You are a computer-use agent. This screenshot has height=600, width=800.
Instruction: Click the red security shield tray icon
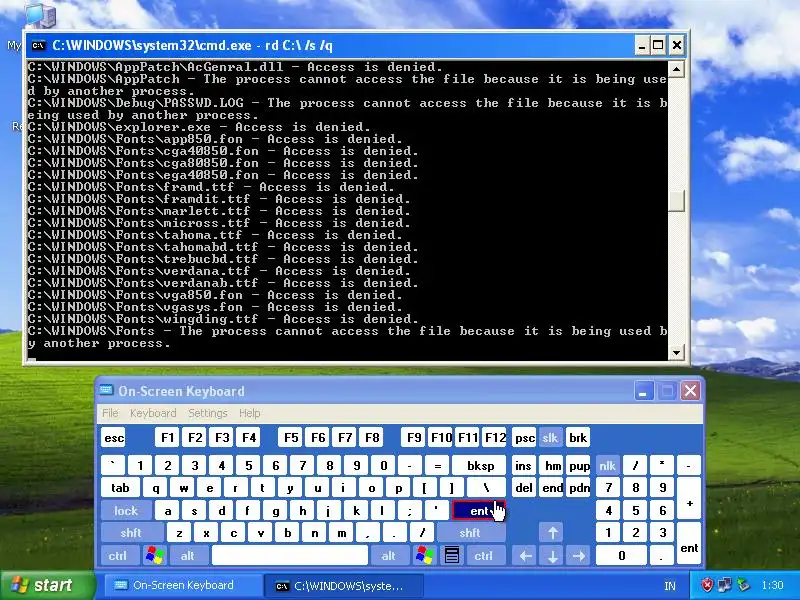pos(707,585)
